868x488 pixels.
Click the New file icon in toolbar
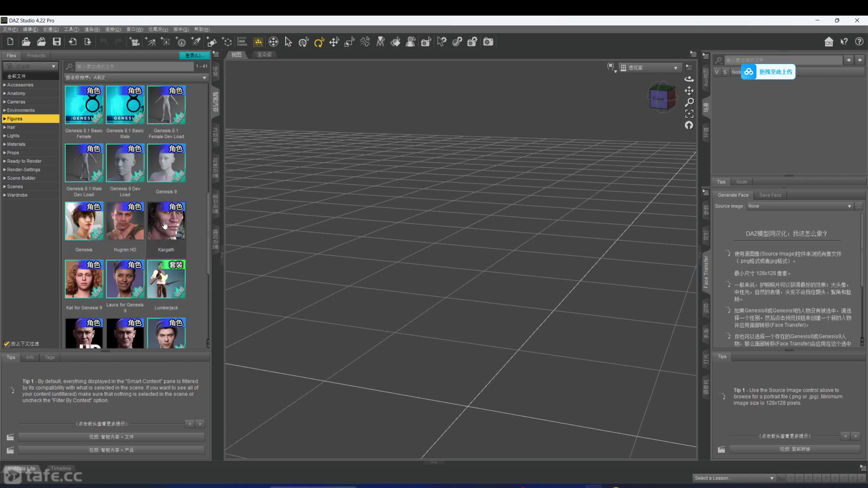10,42
